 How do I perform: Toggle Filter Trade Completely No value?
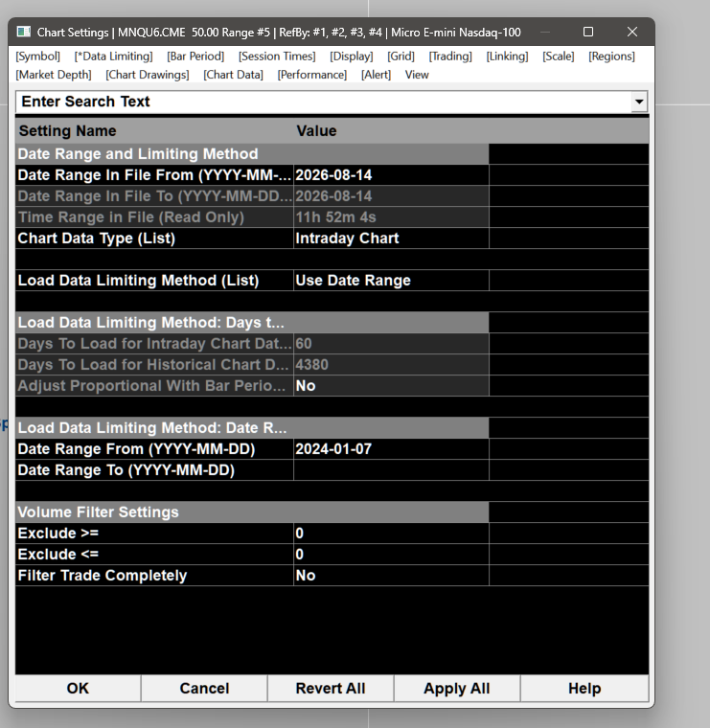(391, 576)
